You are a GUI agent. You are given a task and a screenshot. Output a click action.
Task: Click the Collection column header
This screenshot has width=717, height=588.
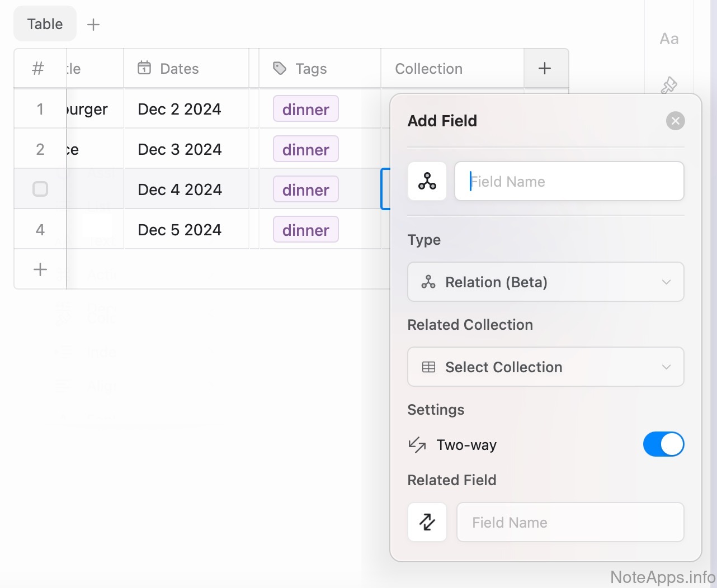(428, 69)
